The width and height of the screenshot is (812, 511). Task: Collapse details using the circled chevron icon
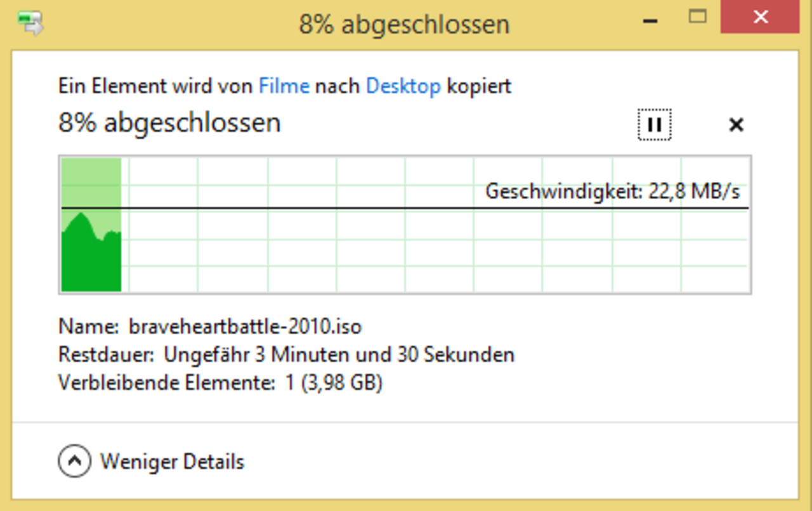pyautogui.click(x=74, y=461)
